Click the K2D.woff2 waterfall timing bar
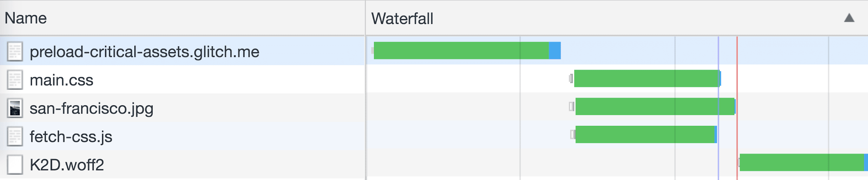Viewport: 868px width, 180px height. 801,162
